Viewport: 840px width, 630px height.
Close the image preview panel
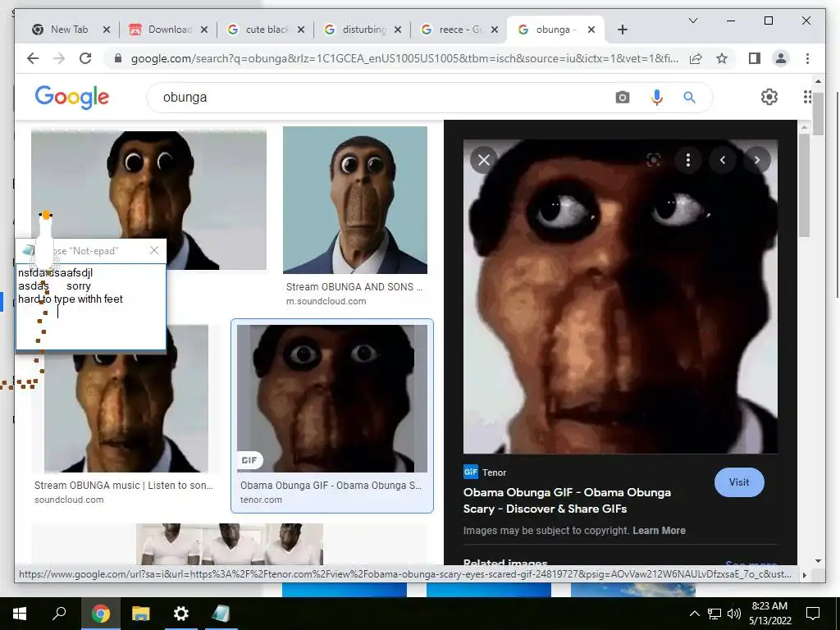(x=484, y=160)
